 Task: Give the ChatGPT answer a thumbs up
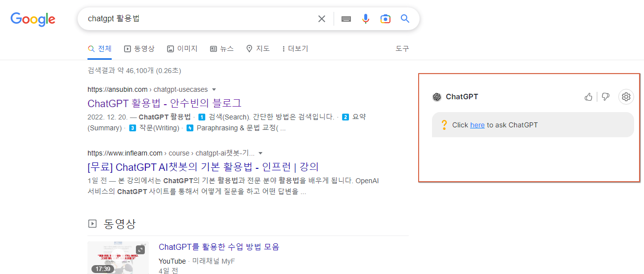[x=588, y=97]
